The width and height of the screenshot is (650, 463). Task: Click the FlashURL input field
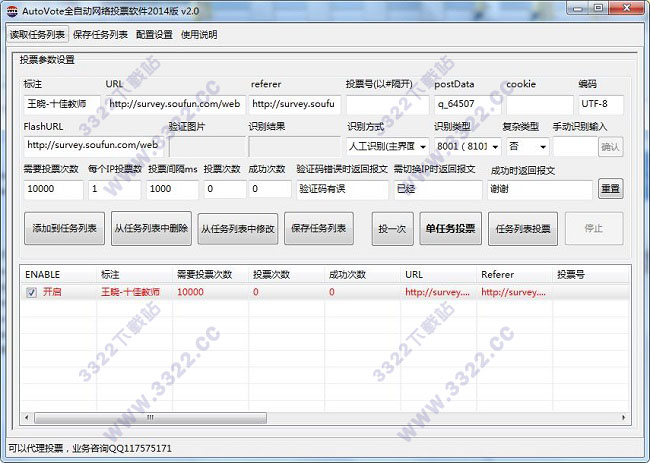coord(94,145)
